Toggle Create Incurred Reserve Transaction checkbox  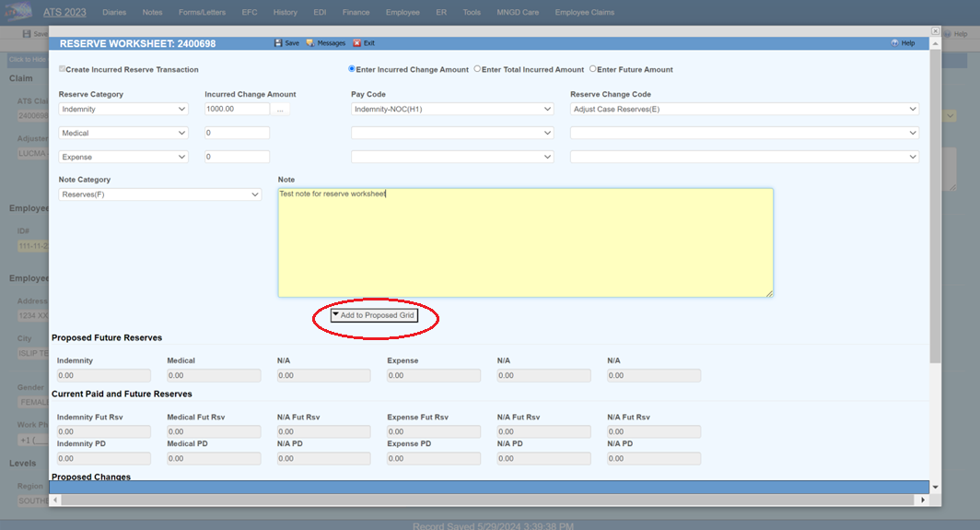coord(63,69)
